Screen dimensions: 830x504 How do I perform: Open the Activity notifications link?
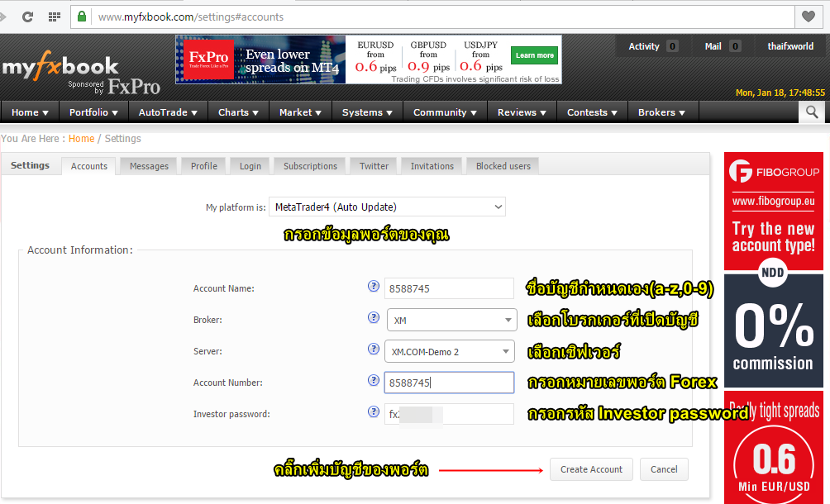click(x=644, y=46)
